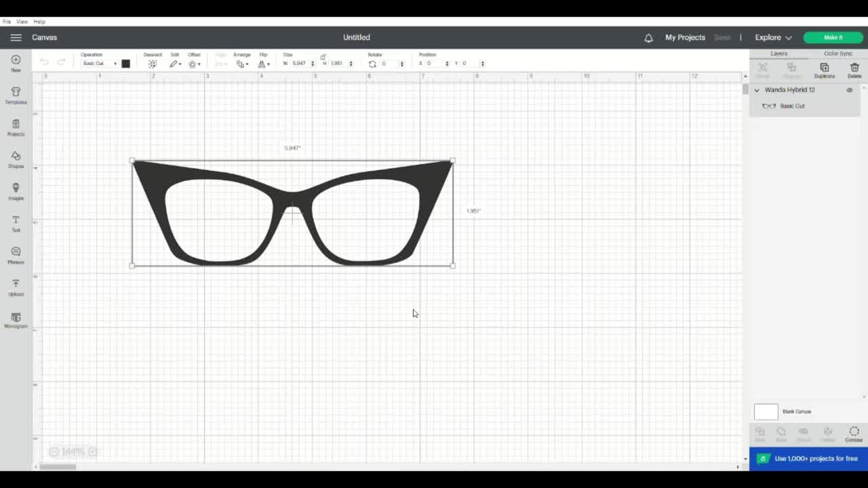The width and height of the screenshot is (868, 488).
Task: Click the Rotate angle input field
Action: tap(389, 64)
